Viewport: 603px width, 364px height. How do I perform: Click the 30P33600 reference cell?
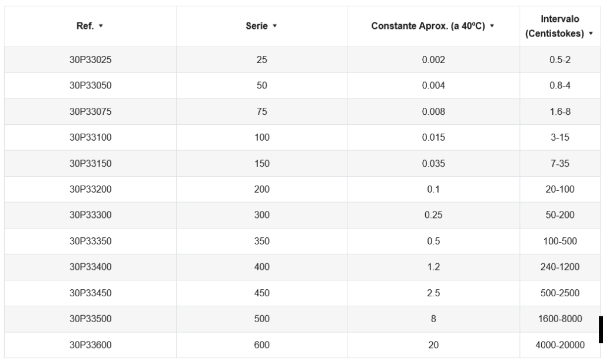click(90, 345)
